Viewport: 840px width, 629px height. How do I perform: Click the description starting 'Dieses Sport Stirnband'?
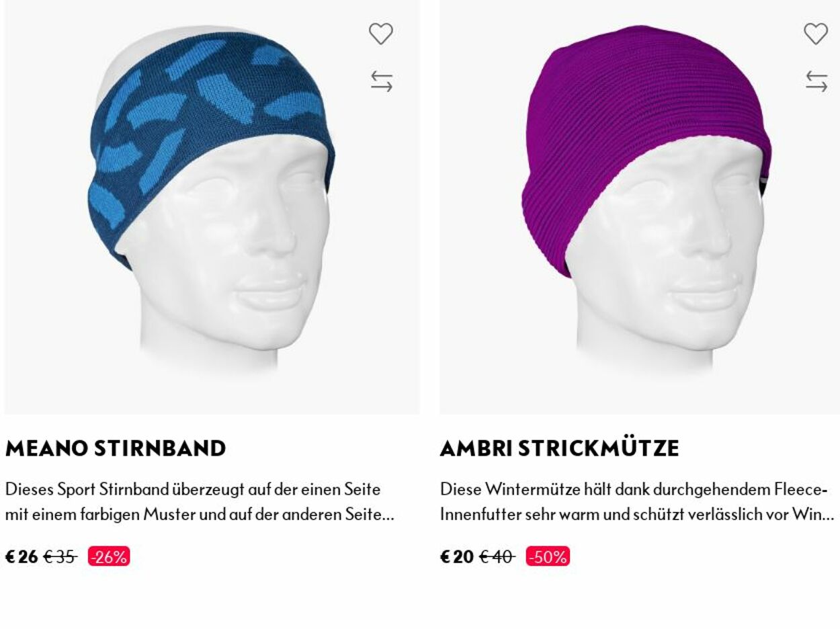(200, 501)
